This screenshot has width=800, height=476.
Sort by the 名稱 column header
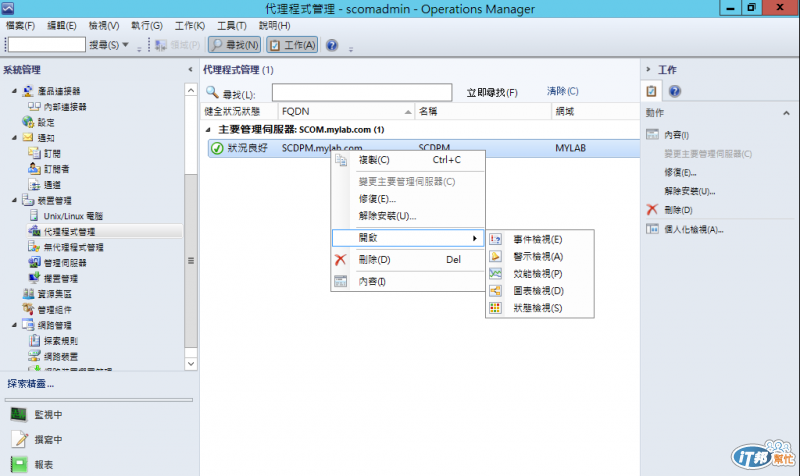[x=483, y=111]
